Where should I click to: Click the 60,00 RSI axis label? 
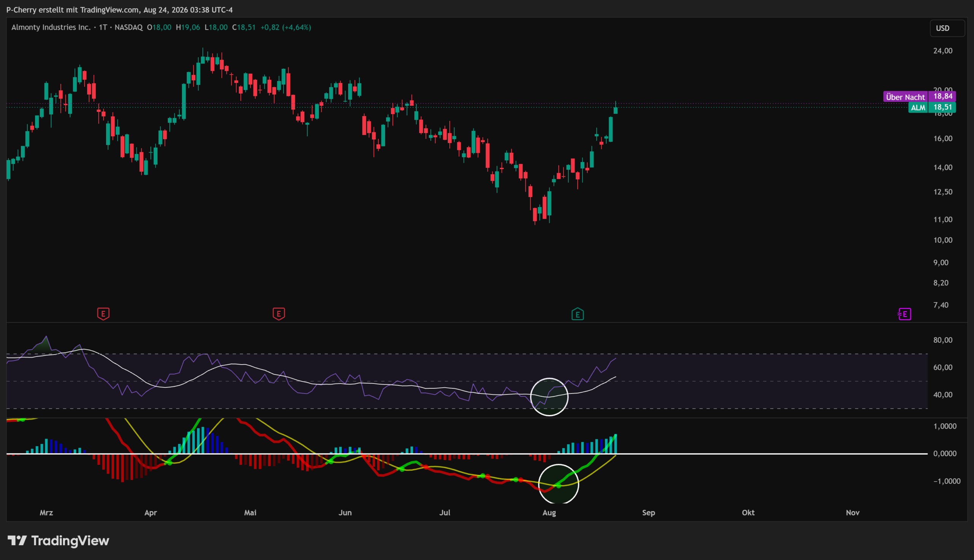tap(942, 367)
